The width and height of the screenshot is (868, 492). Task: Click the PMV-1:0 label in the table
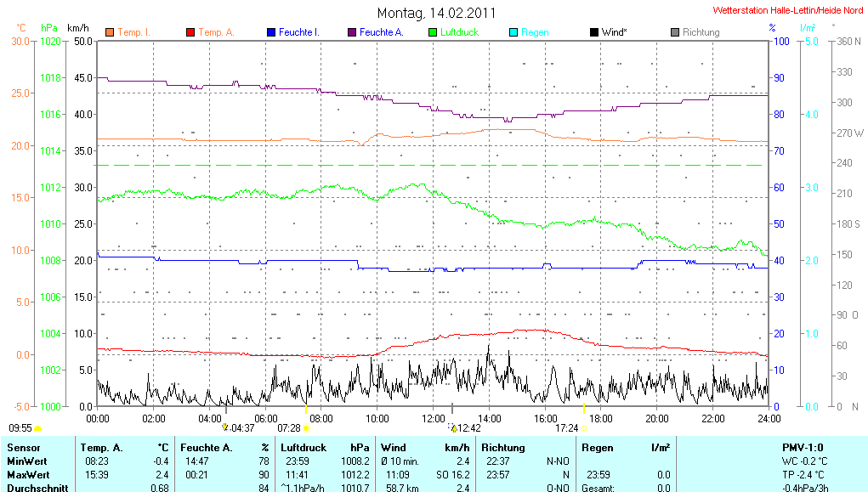802,447
